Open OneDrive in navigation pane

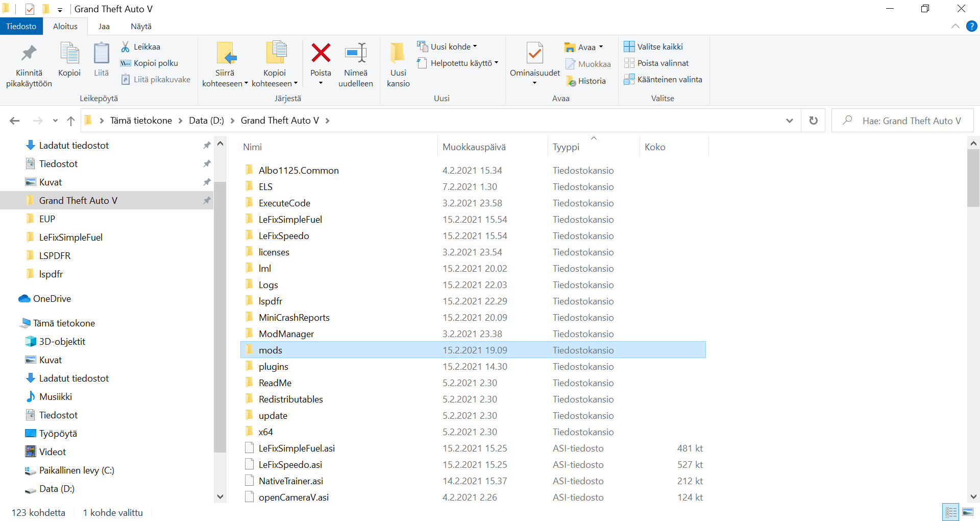45,298
